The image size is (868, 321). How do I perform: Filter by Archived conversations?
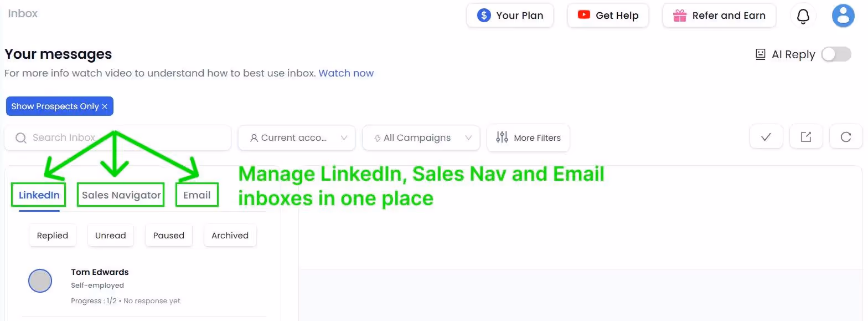pos(230,236)
